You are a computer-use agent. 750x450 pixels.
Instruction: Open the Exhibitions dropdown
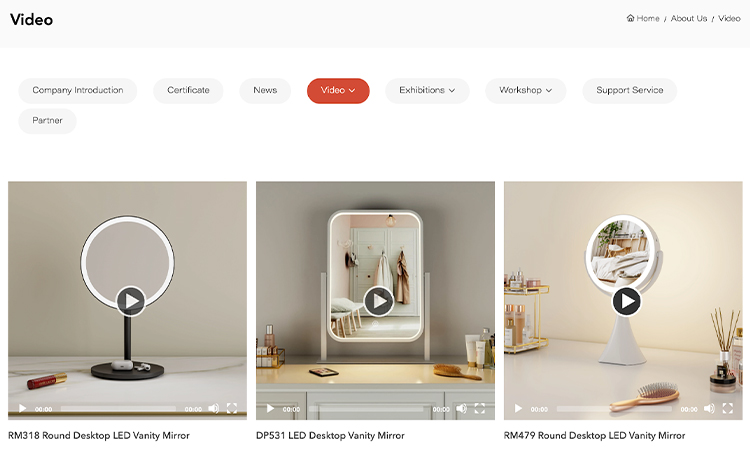(x=427, y=90)
